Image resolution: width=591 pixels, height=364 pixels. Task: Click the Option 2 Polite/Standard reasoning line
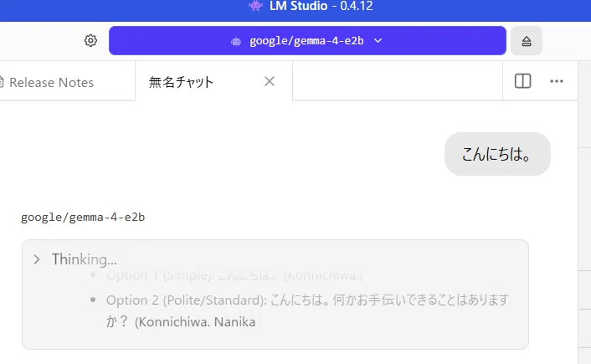coord(307,311)
